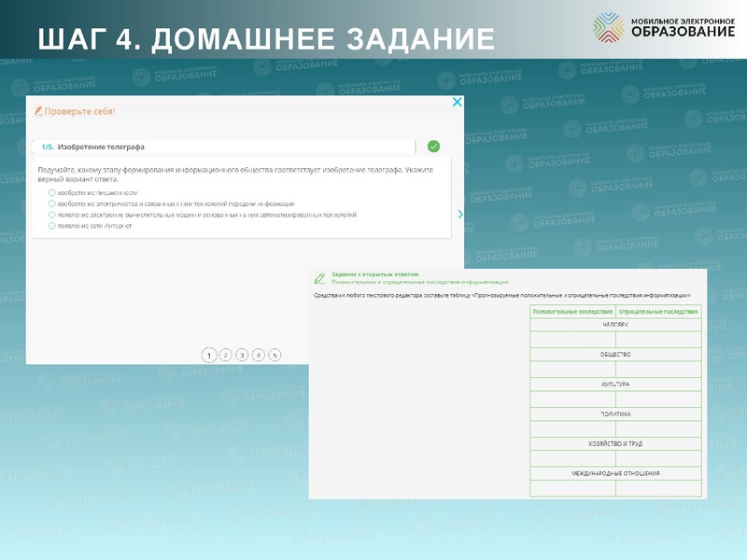This screenshot has height=560, width=747.
Task: Click the Мобильное Электронное Образование logo
Action: (664, 28)
